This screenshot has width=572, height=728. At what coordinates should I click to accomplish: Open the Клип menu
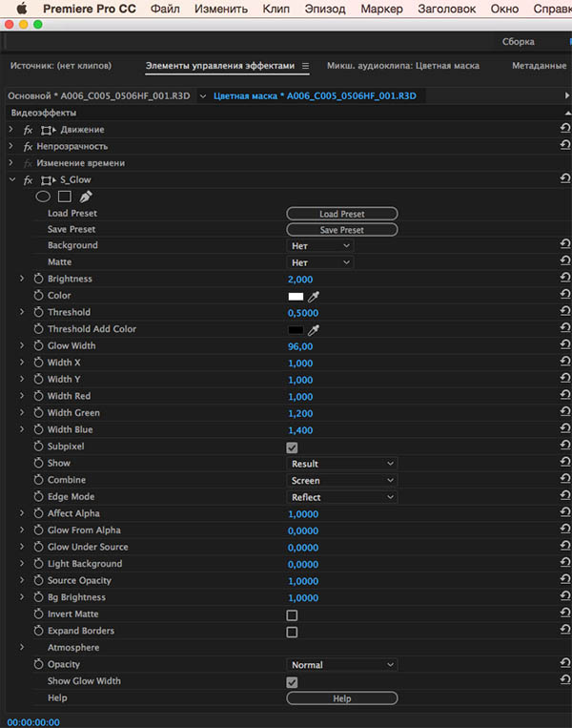276,9
